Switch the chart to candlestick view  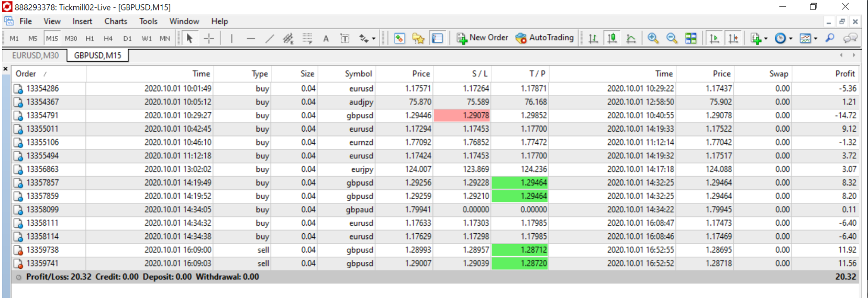(x=612, y=38)
